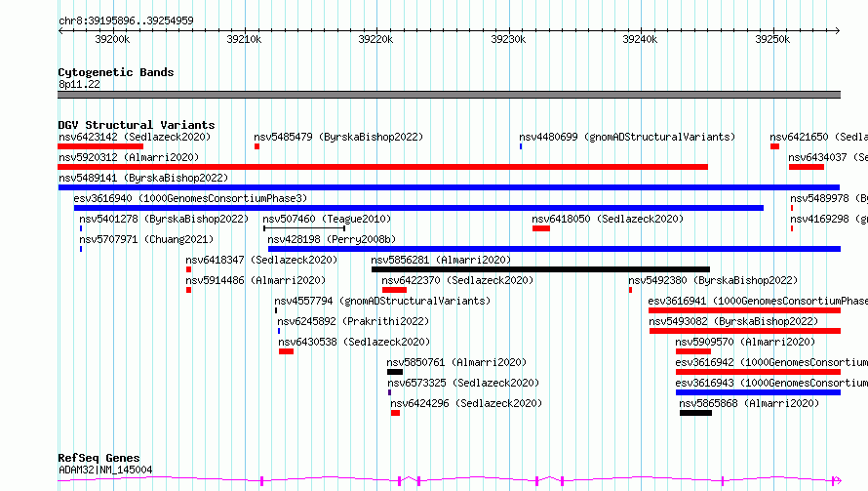Select the 8p11.22 cytogenetic band bar
This screenshot has width=868, height=491.
point(449,95)
